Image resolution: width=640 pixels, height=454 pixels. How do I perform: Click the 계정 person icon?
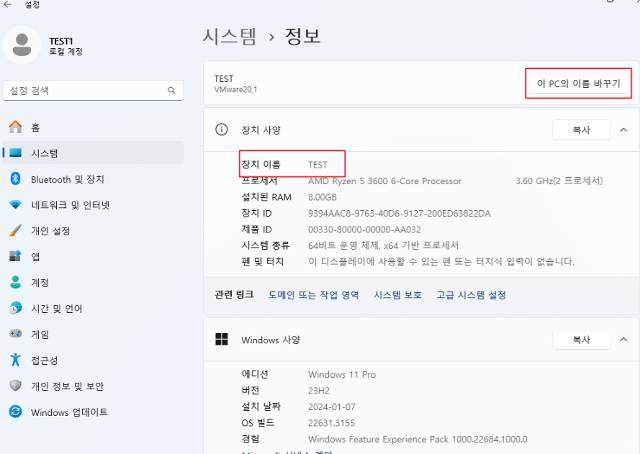16,282
